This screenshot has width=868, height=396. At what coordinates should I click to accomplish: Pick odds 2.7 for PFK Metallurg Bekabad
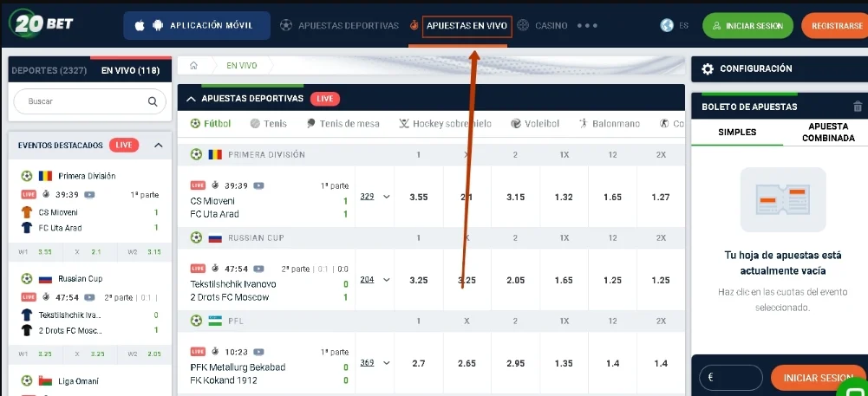pos(419,363)
